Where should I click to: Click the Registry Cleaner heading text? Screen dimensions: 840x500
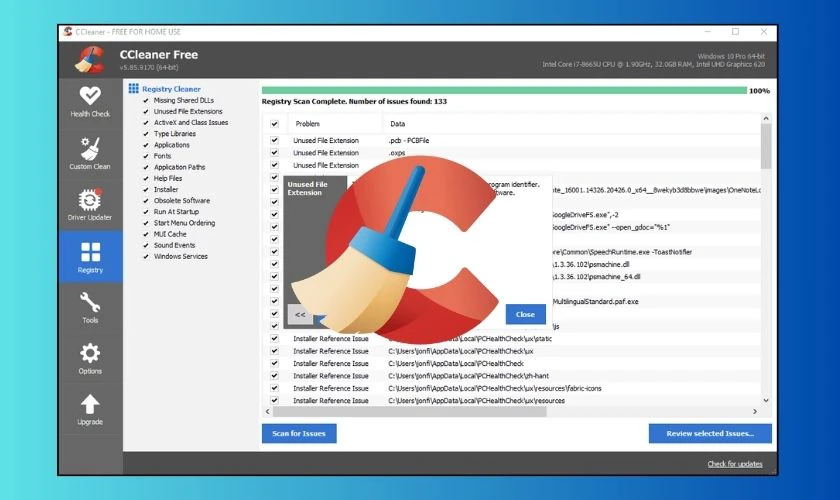pyautogui.click(x=171, y=89)
